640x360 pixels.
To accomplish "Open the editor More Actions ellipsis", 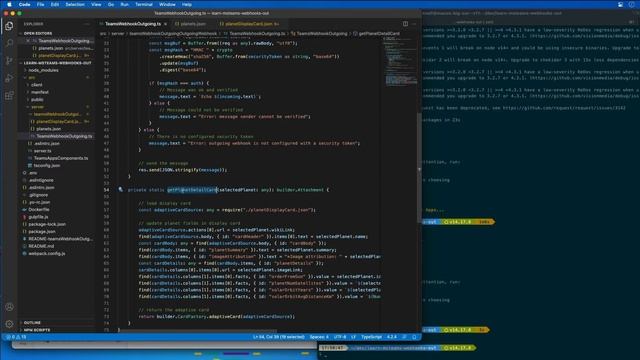I will click(x=414, y=24).
